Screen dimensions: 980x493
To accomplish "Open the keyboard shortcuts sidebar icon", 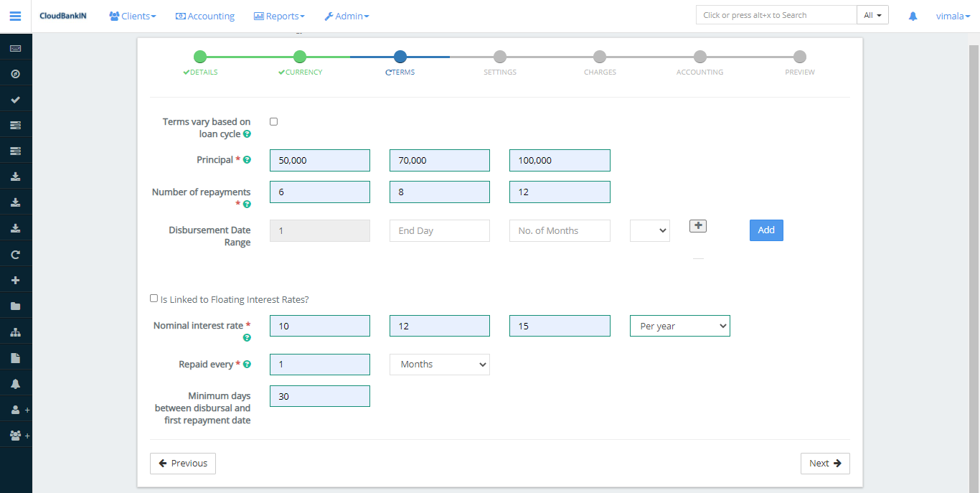I will pos(15,48).
